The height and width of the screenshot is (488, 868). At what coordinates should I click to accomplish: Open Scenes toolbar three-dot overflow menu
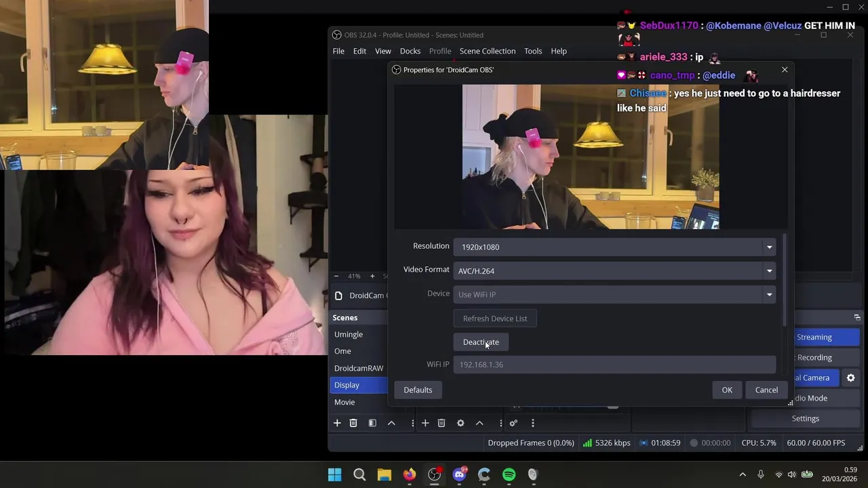point(412,423)
